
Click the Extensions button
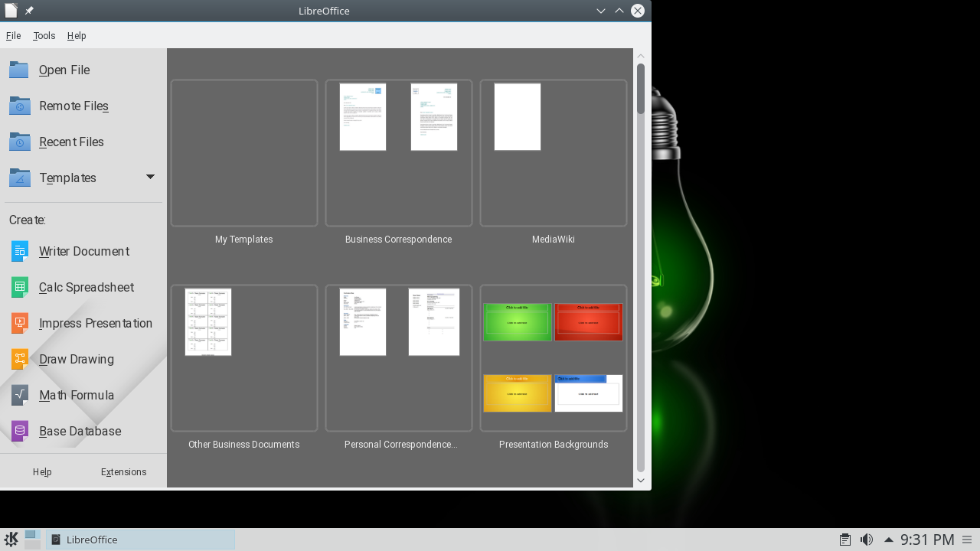click(x=123, y=471)
